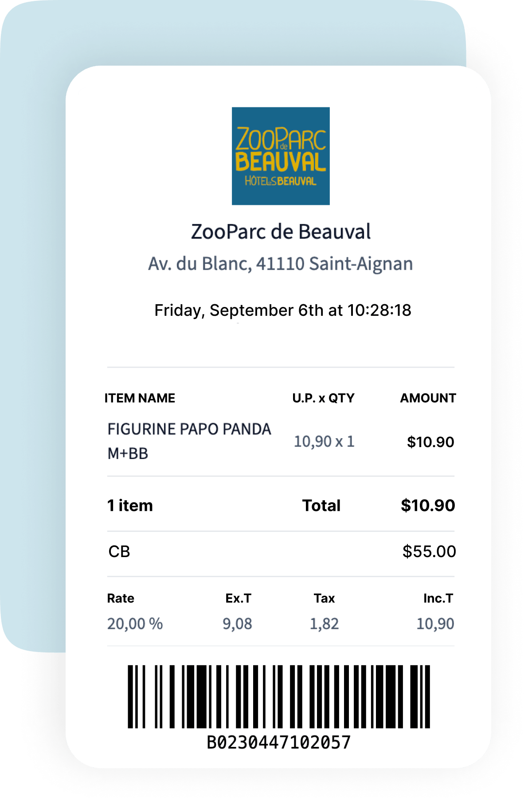Click the CB payment method label
Screen dimensions: 532x809
[x=119, y=552]
